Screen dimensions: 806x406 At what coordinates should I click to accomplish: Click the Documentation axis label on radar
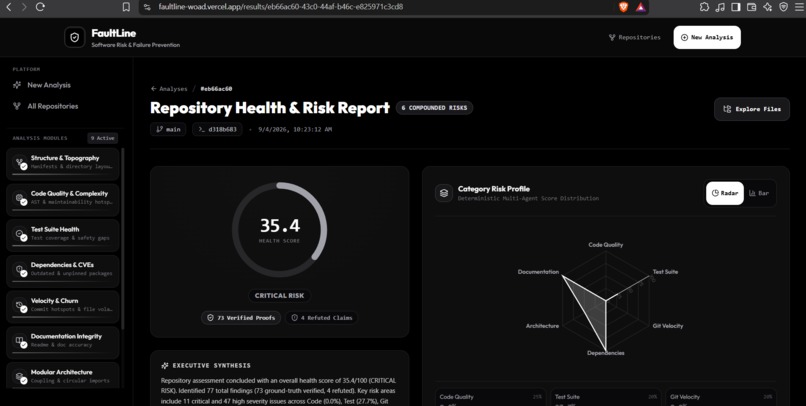[538, 272]
